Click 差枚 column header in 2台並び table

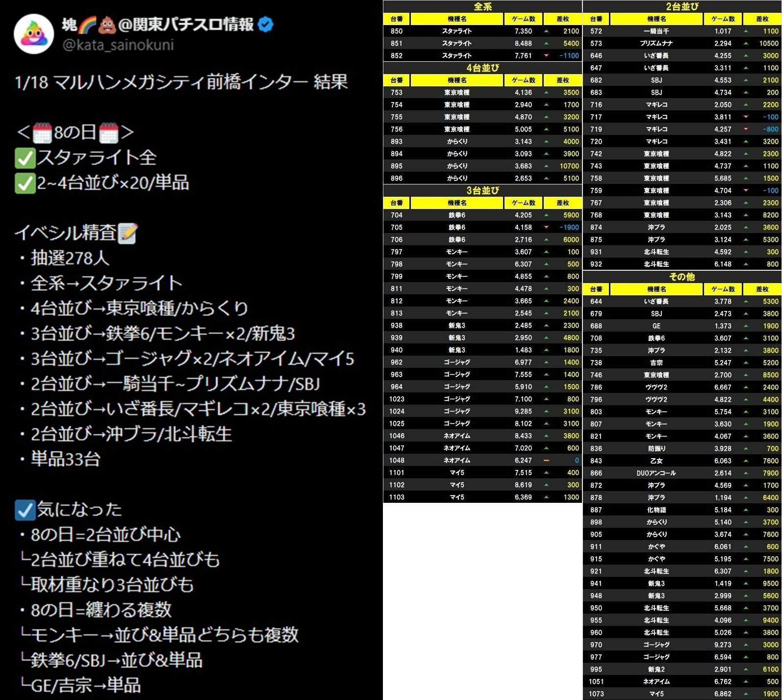[762, 19]
